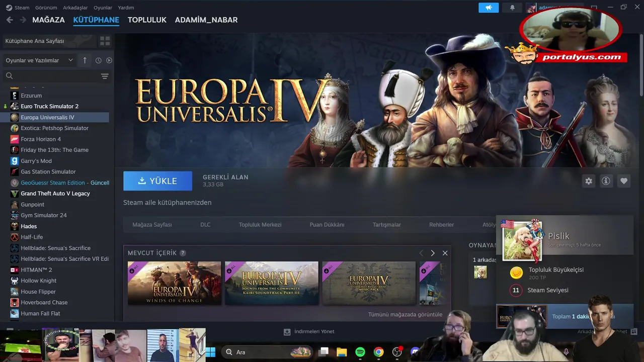The image size is (644, 362).
Task: Open the Yardım menu
Action: (x=126, y=8)
